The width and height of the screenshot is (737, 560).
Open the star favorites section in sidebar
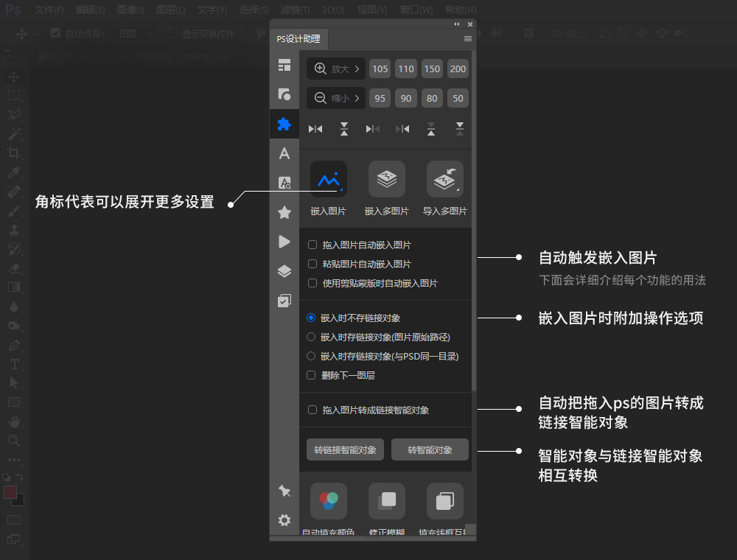click(284, 212)
